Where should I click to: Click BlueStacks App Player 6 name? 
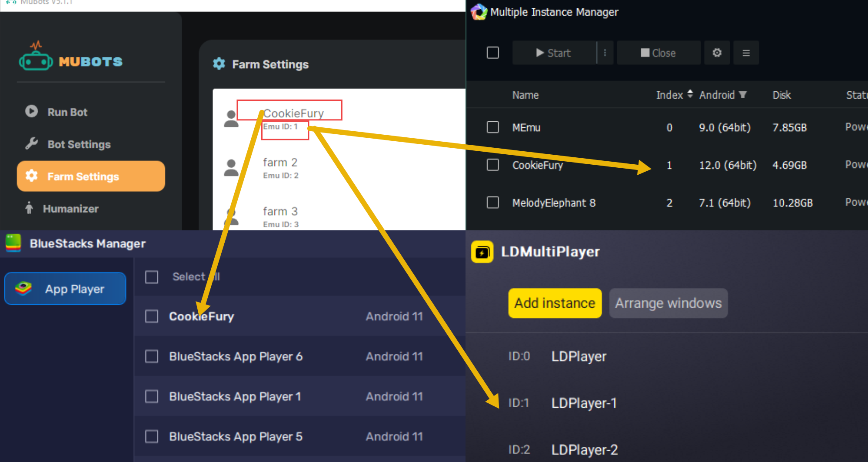point(236,356)
